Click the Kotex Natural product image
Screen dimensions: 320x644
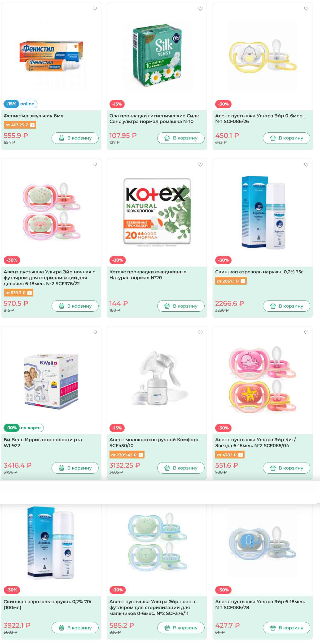(157, 212)
